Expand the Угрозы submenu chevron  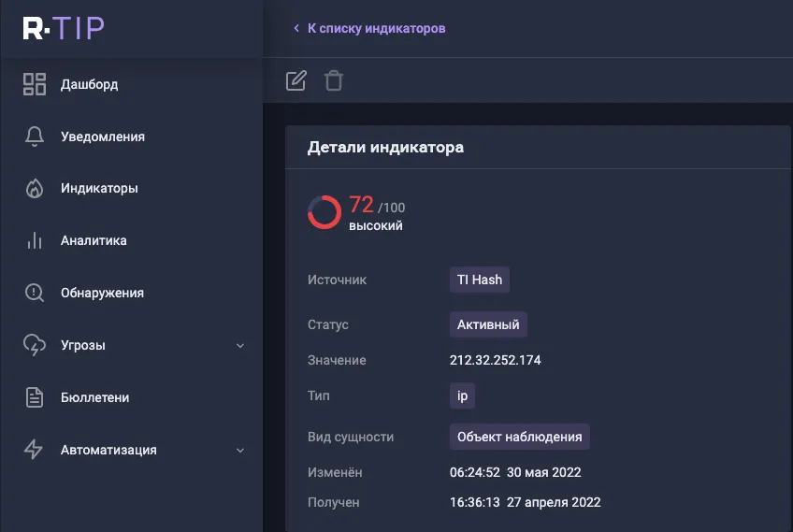point(240,346)
